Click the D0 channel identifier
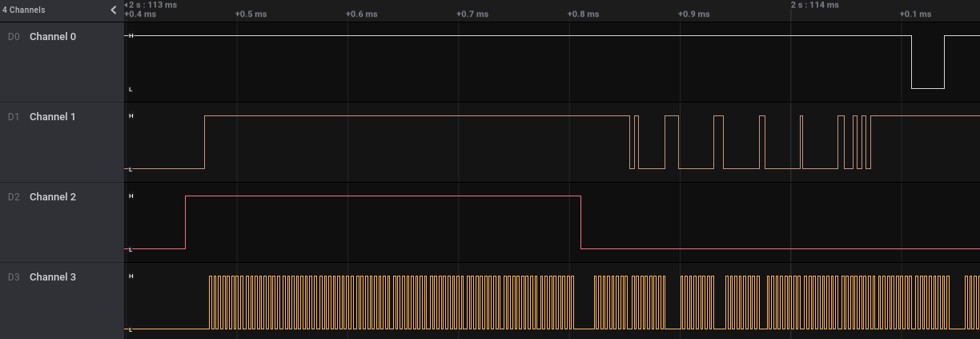Image resolution: width=980 pixels, height=339 pixels. pos(13,37)
